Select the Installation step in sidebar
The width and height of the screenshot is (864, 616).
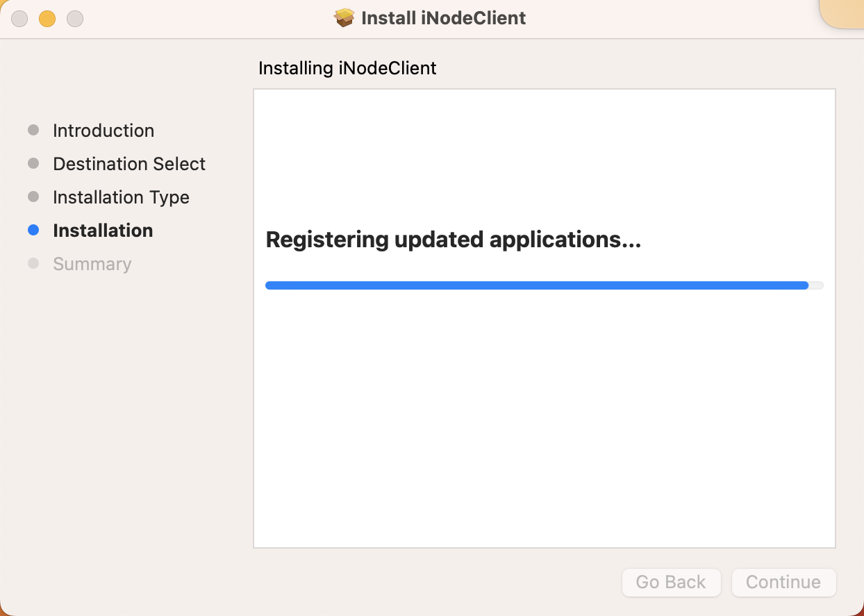[103, 231]
